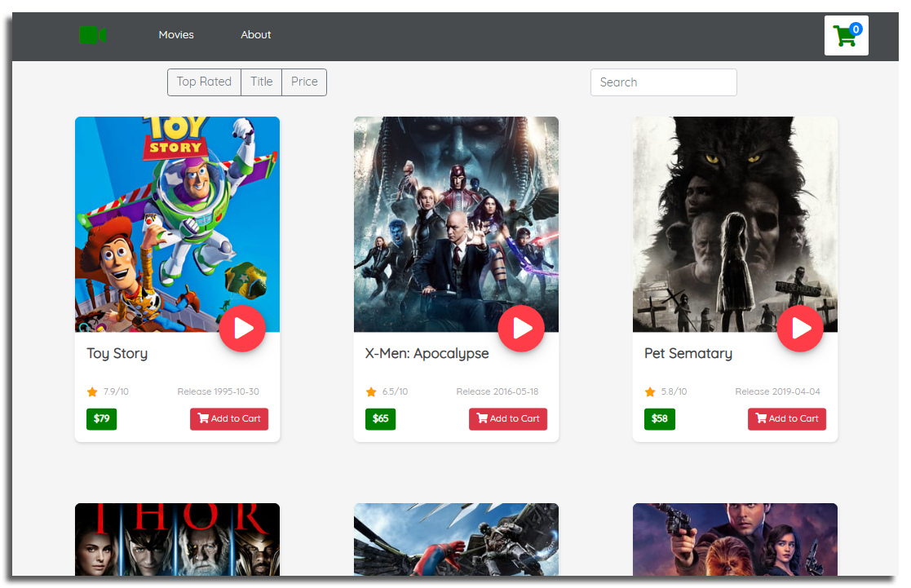
Task: Click the Pet Sematary title
Action: point(688,353)
